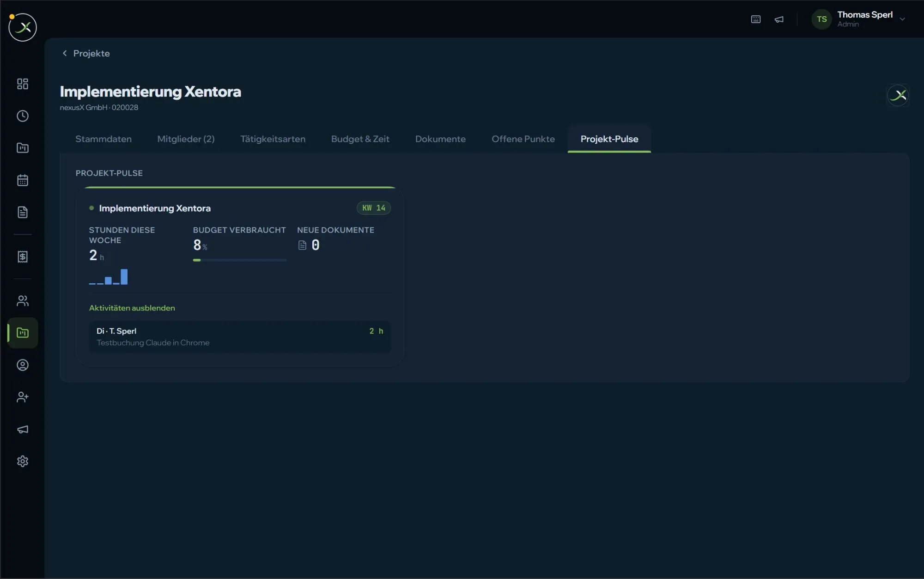This screenshot has height=579, width=924.
Task: Click the megaphone announcements icon in header
Action: click(x=779, y=19)
